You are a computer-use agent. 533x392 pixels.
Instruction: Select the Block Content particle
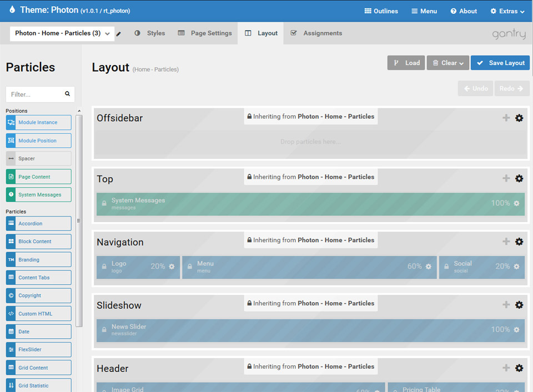pyautogui.click(x=39, y=242)
